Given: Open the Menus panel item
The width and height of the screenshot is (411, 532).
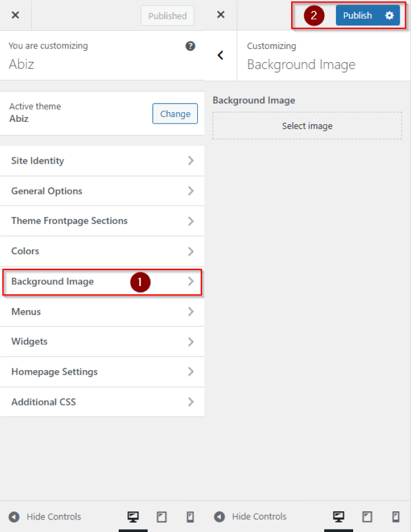Looking at the screenshot, I should [x=102, y=312].
